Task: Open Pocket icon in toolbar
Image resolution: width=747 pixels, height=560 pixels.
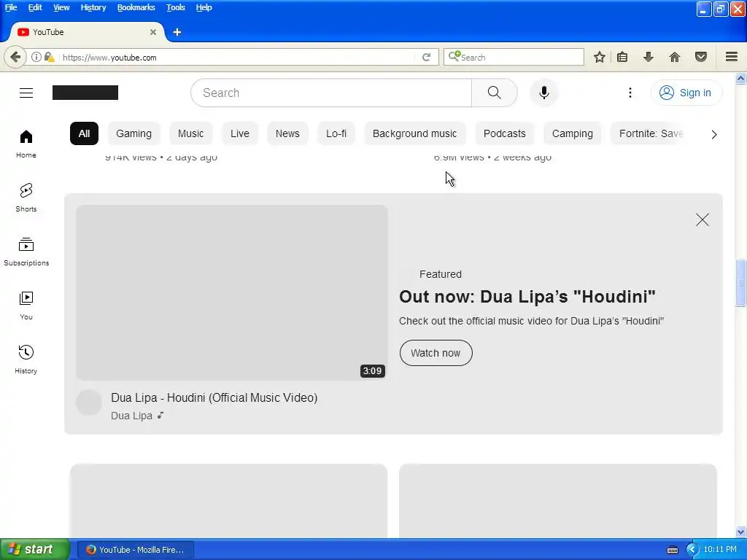Action: (x=700, y=58)
